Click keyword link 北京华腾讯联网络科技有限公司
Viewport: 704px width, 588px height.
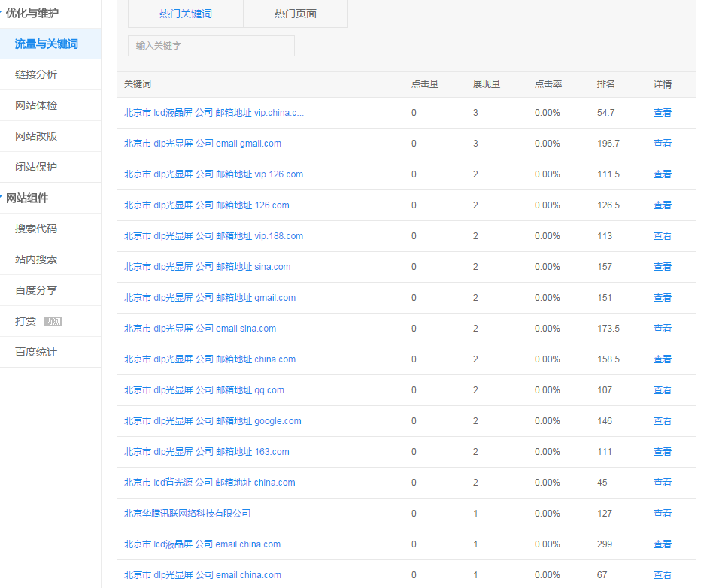tap(187, 514)
